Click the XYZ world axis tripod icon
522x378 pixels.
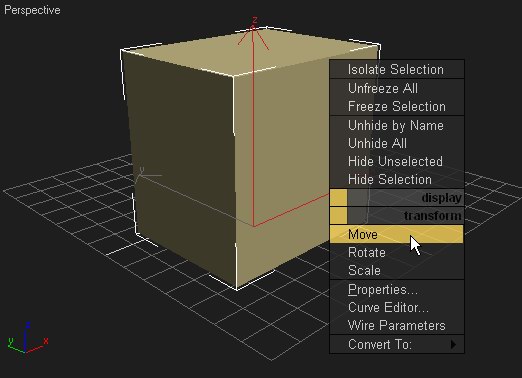click(x=28, y=338)
